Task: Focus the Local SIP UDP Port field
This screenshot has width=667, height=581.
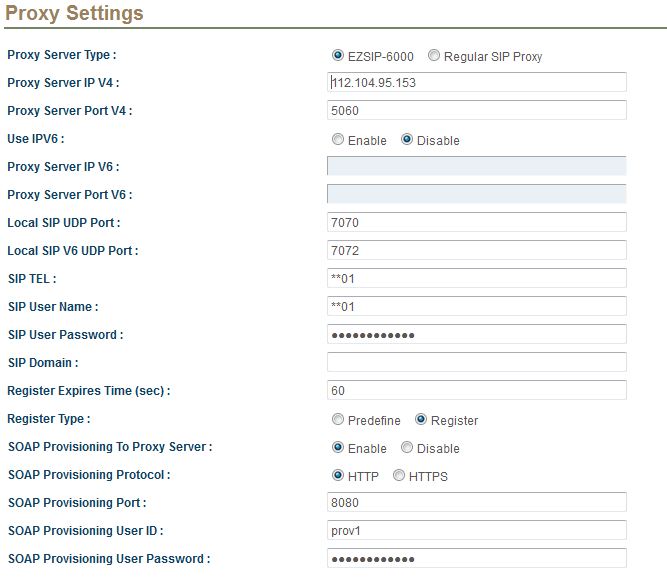Action: tap(476, 222)
